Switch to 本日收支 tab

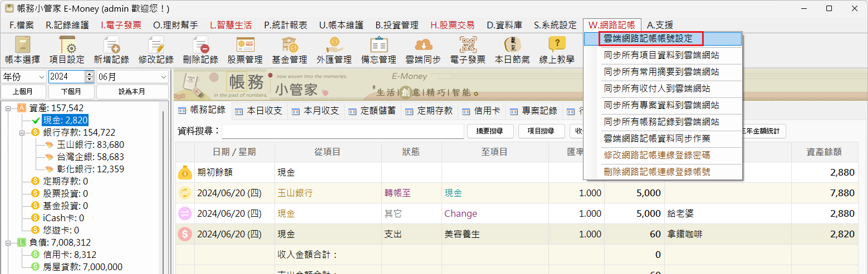pos(259,111)
